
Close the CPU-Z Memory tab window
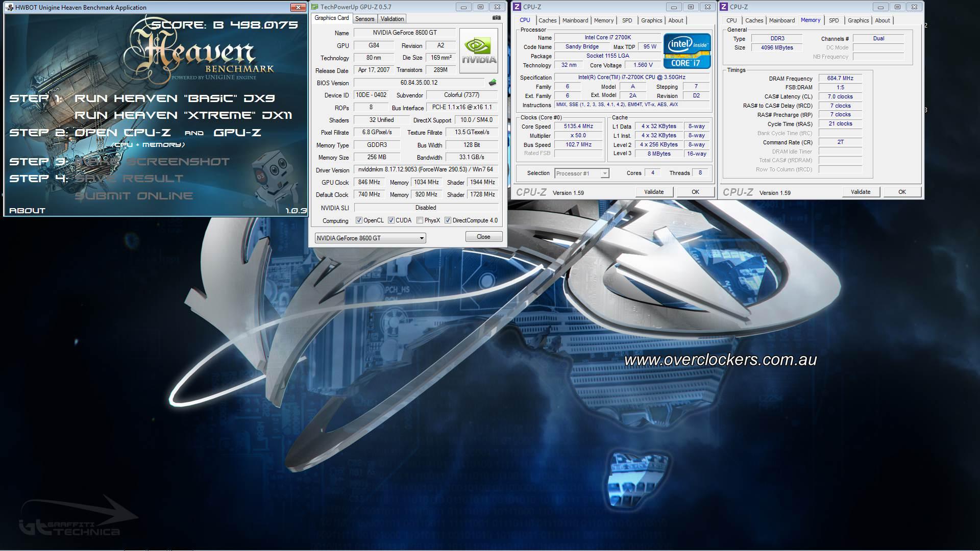914,7
